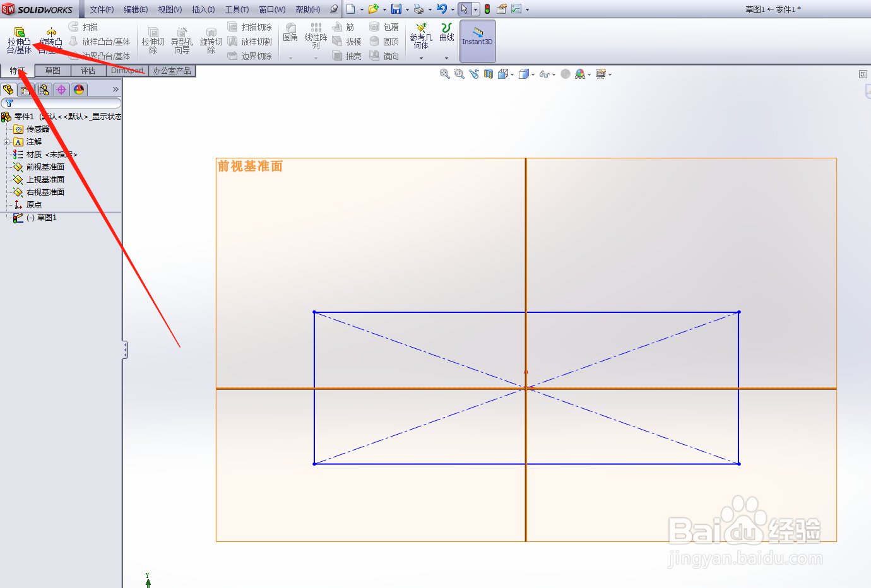871x588 pixels.
Task: Switch to the 草图 tab
Action: 53,71
